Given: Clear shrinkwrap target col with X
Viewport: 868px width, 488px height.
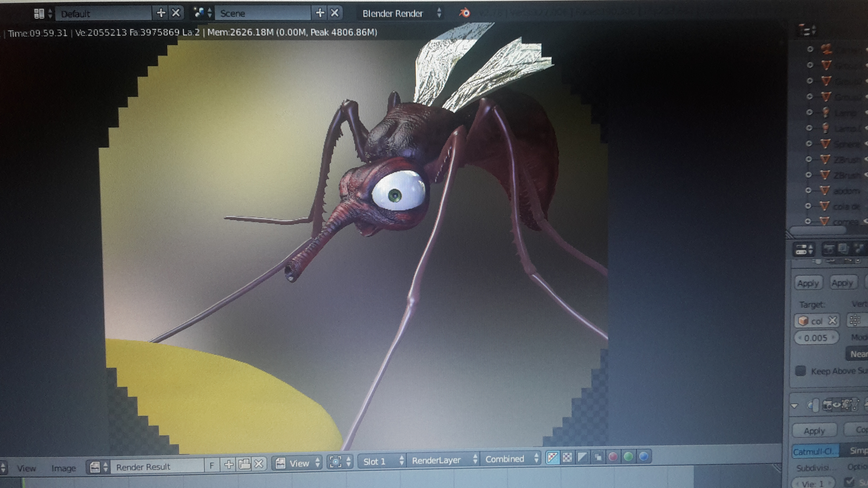Looking at the screenshot, I should click(x=832, y=320).
